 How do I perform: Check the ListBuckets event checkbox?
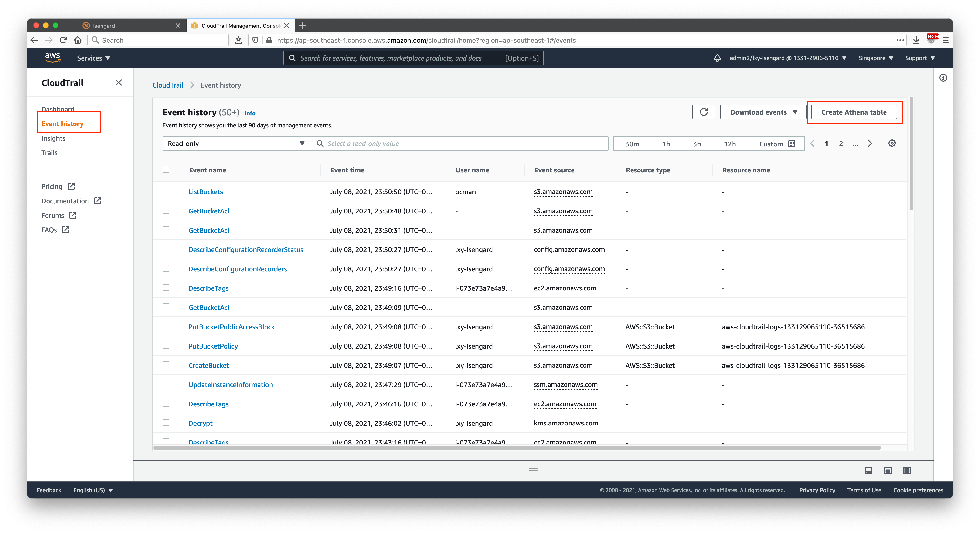point(166,191)
